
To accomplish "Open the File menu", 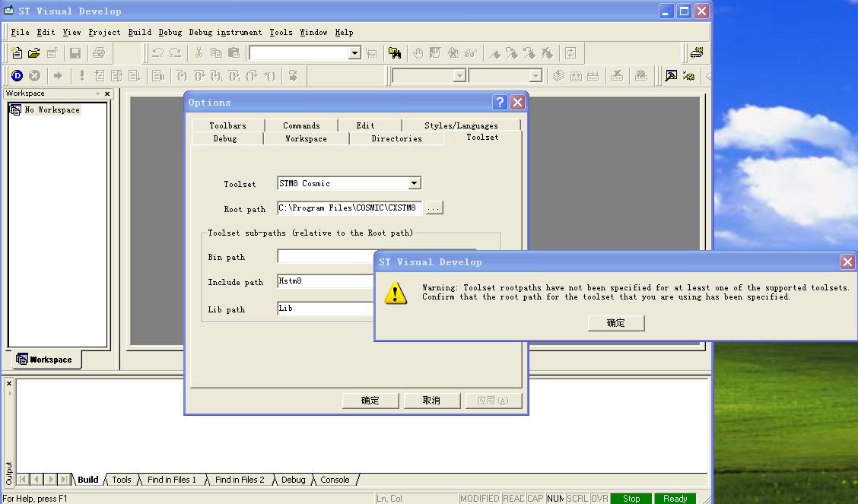I will [x=20, y=32].
